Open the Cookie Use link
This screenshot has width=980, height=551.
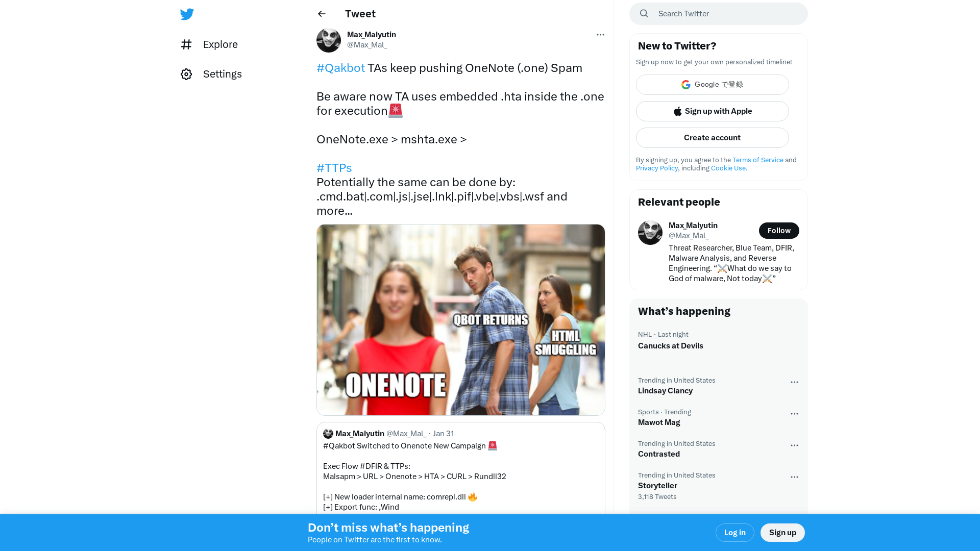click(x=729, y=168)
